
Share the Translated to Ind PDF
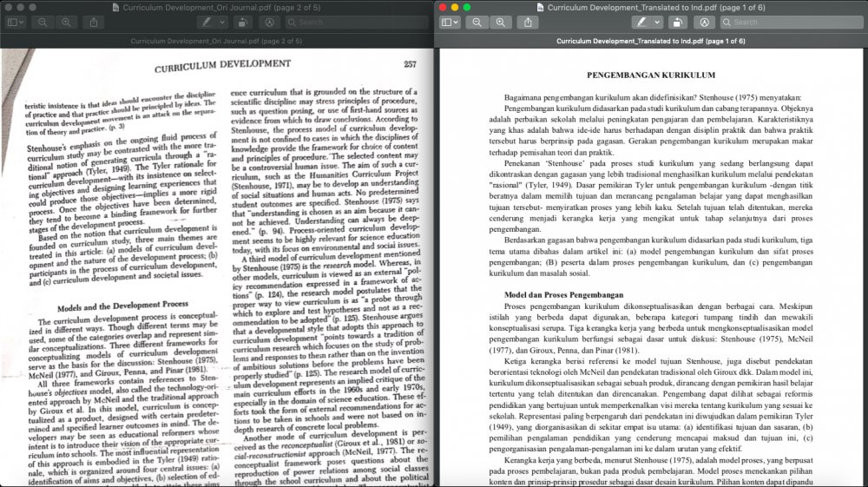[528, 23]
